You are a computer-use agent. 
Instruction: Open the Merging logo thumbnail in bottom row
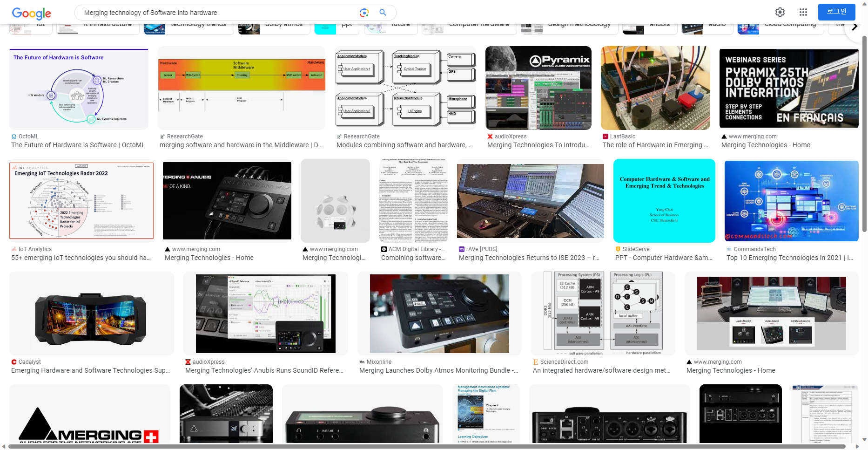point(90,414)
